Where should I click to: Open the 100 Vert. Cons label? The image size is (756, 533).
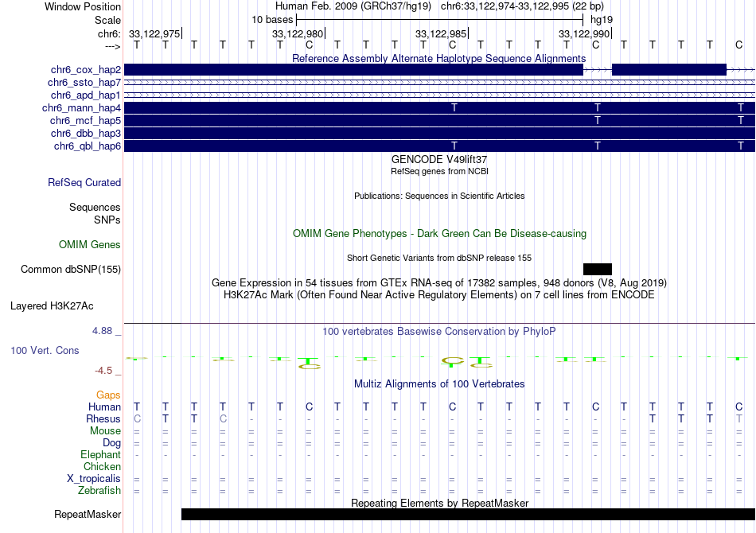coord(45,350)
